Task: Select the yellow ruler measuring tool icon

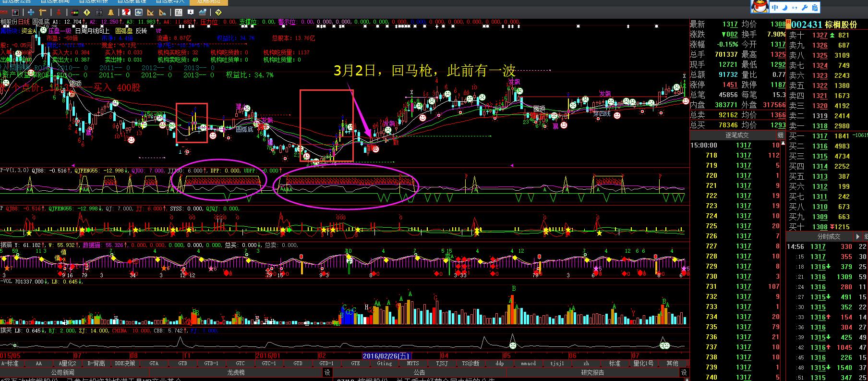Action: (42, 12)
